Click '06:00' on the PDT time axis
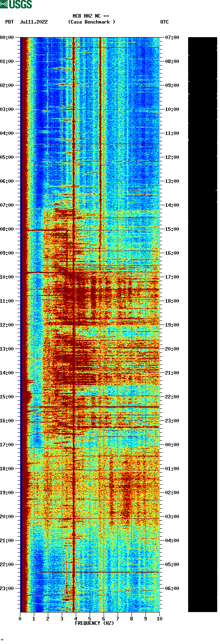The image size is (220, 644). point(7,181)
